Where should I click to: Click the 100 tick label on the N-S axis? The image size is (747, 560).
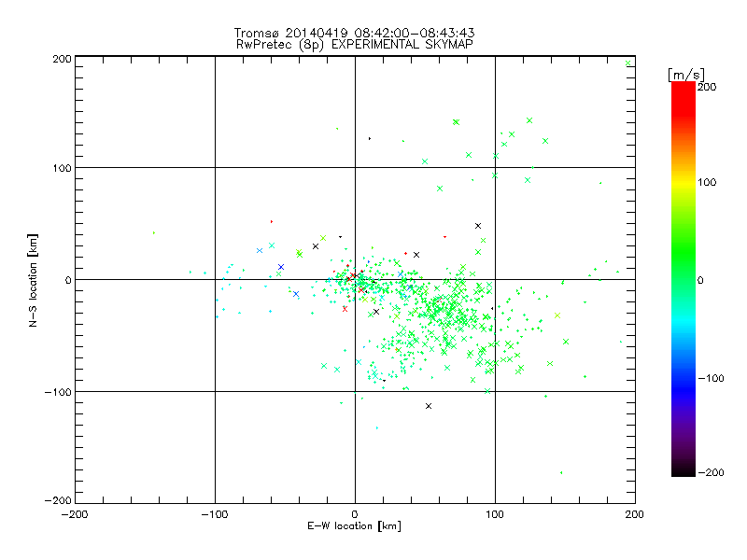[62, 168]
